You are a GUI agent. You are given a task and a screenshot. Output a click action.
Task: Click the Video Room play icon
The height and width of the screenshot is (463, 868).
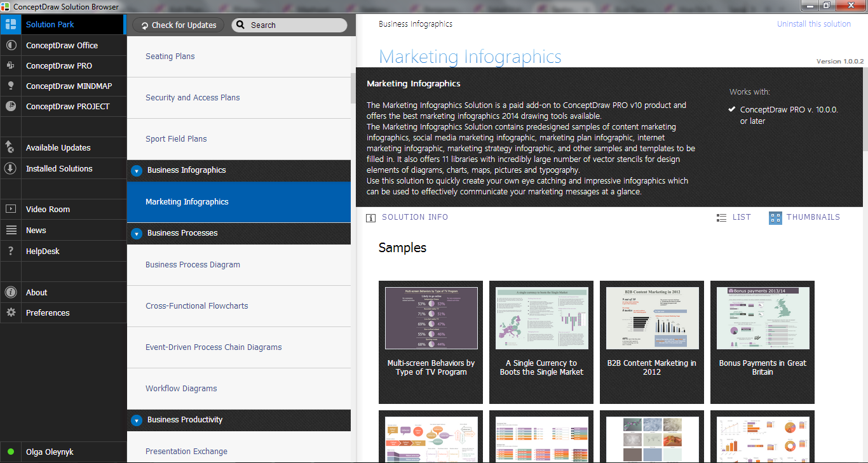10,209
